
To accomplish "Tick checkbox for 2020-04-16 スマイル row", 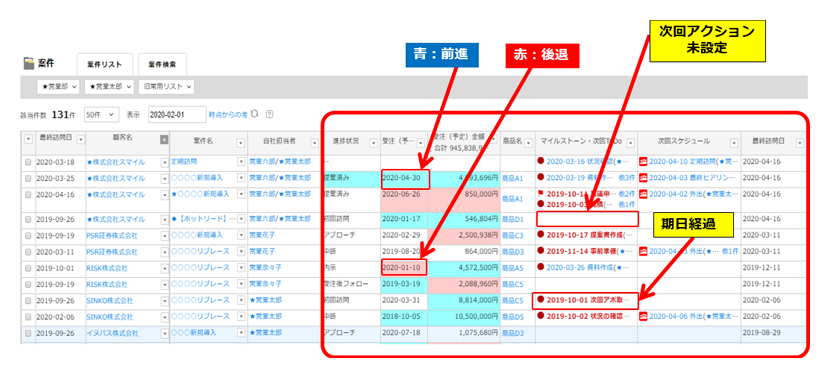I will point(28,195).
